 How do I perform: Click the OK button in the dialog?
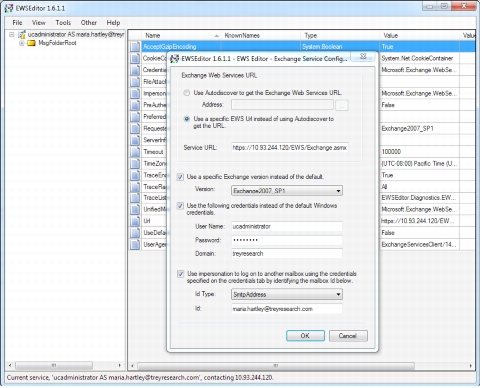click(x=305, y=336)
